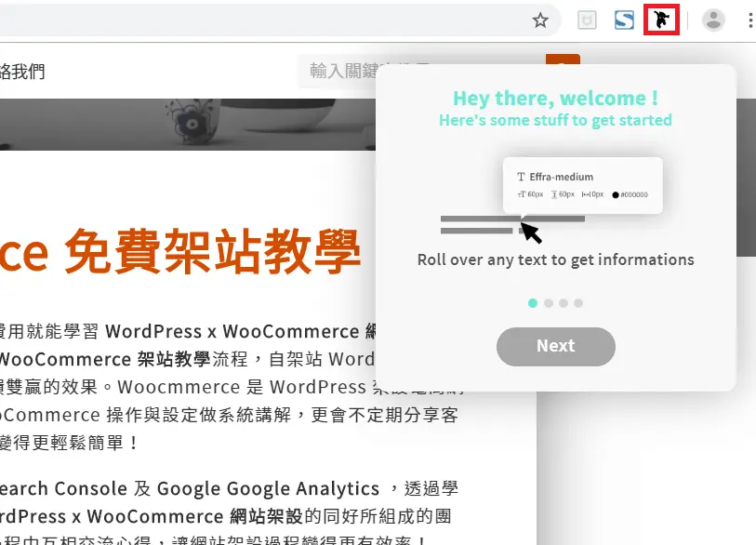The height and width of the screenshot is (545, 756).
Task: Click 'Roll over any text to get informations'
Action: tap(555, 259)
